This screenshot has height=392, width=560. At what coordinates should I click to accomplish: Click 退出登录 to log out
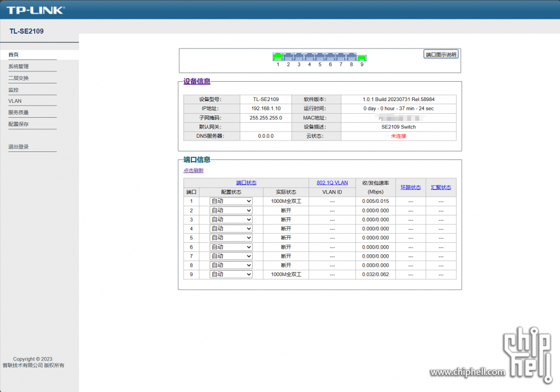pyautogui.click(x=18, y=147)
